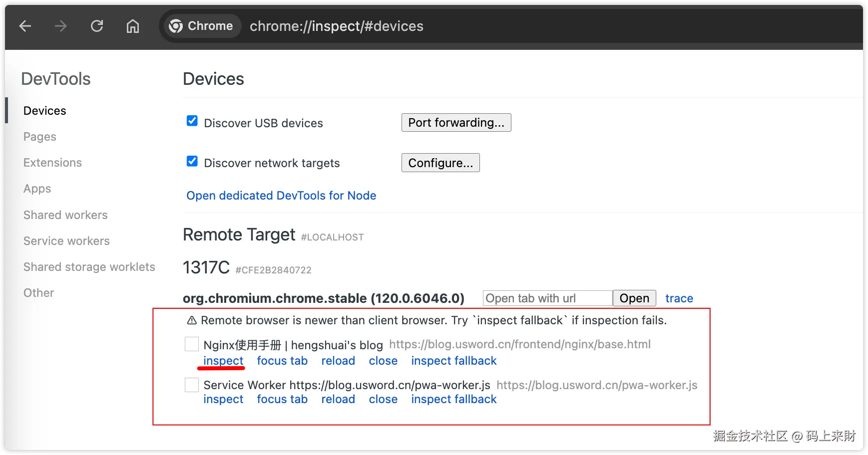Image resolution: width=868 pixels, height=455 pixels.
Task: Click inspect fallback for the Service Worker
Action: [x=453, y=399]
